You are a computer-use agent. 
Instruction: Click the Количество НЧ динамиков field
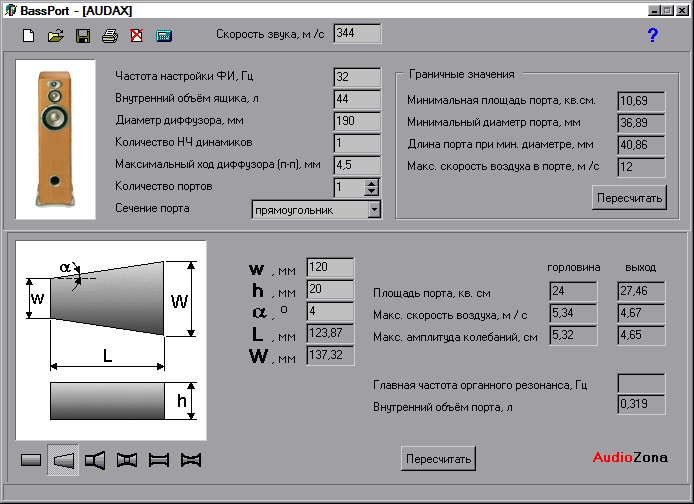[357, 143]
